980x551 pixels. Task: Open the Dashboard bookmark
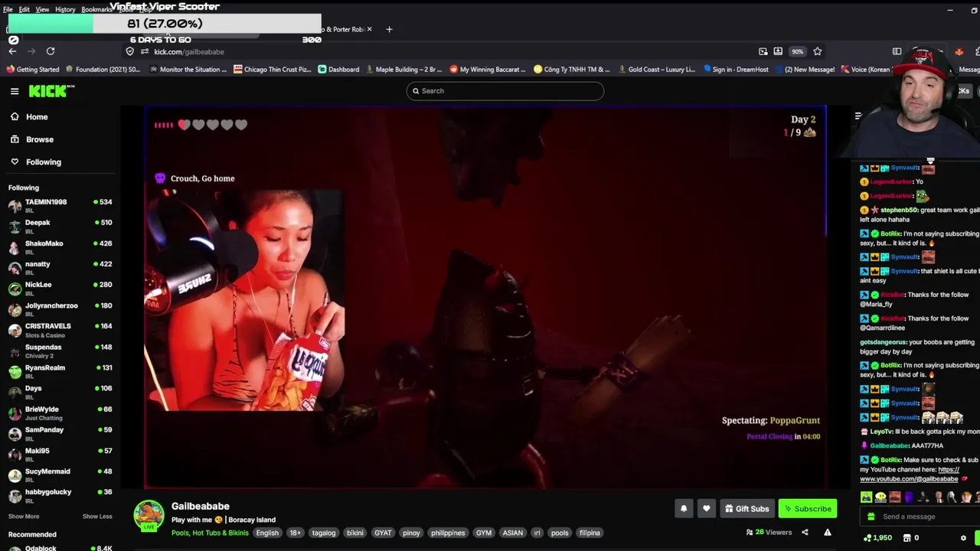pos(338,69)
